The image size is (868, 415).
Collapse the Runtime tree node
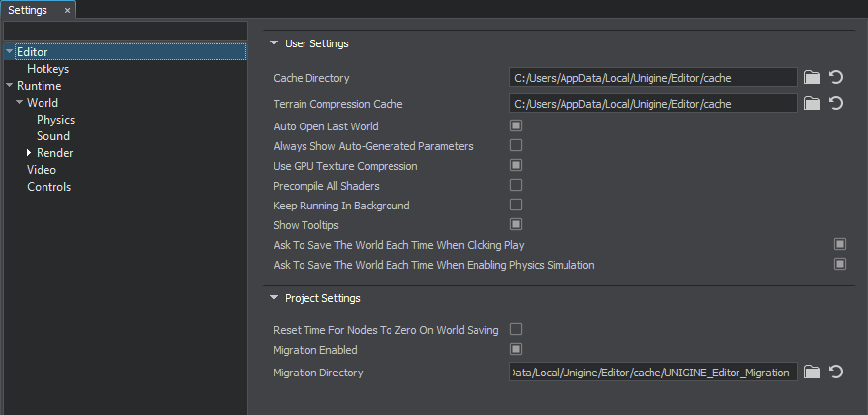point(9,86)
